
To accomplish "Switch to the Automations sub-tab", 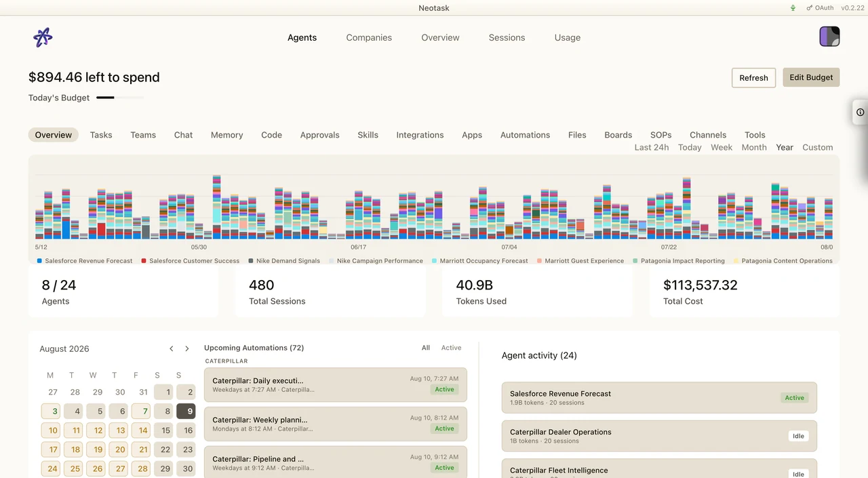I will pyautogui.click(x=525, y=135).
